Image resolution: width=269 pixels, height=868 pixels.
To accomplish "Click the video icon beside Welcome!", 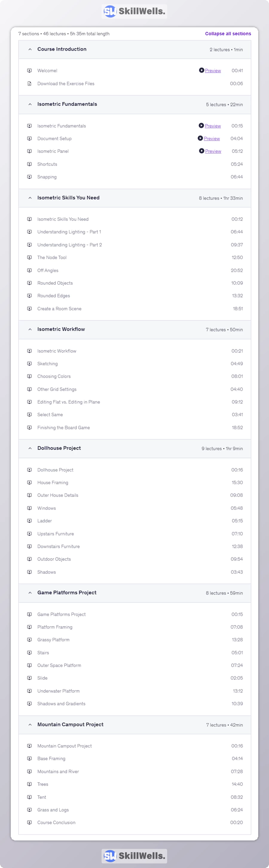I will click(x=30, y=70).
